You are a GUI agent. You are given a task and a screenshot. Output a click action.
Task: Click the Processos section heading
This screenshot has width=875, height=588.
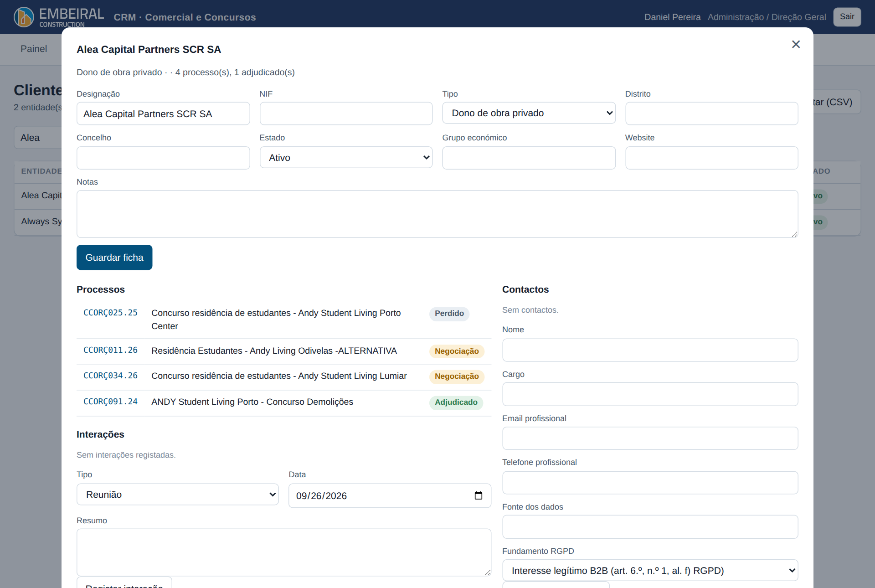pyautogui.click(x=101, y=289)
